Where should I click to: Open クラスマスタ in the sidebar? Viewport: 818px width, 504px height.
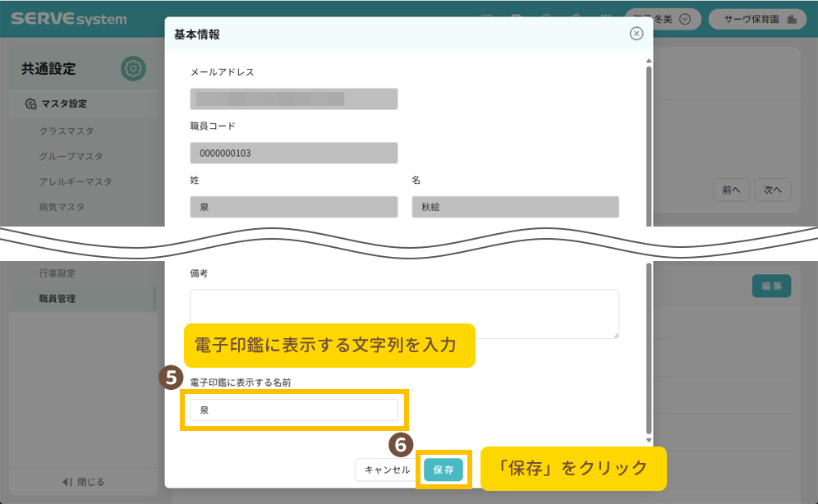coord(67,131)
